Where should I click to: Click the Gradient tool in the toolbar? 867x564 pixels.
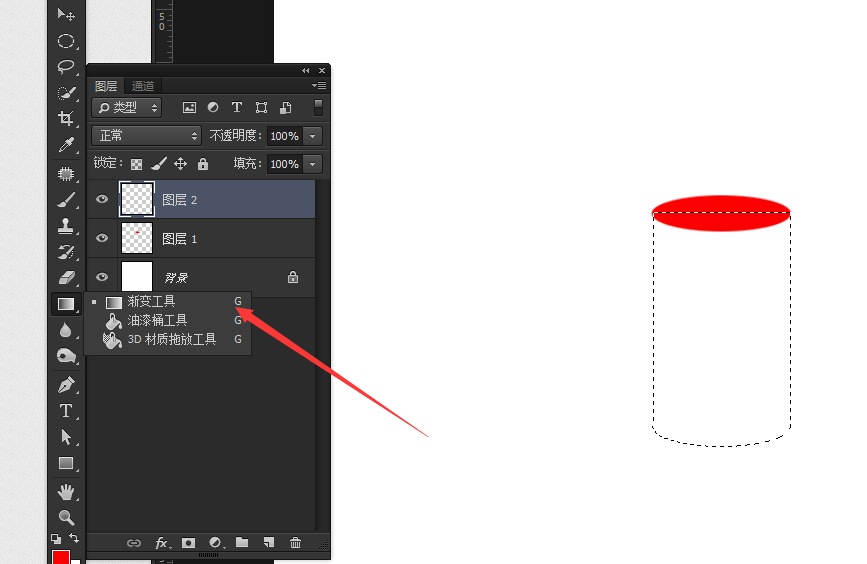[66, 304]
